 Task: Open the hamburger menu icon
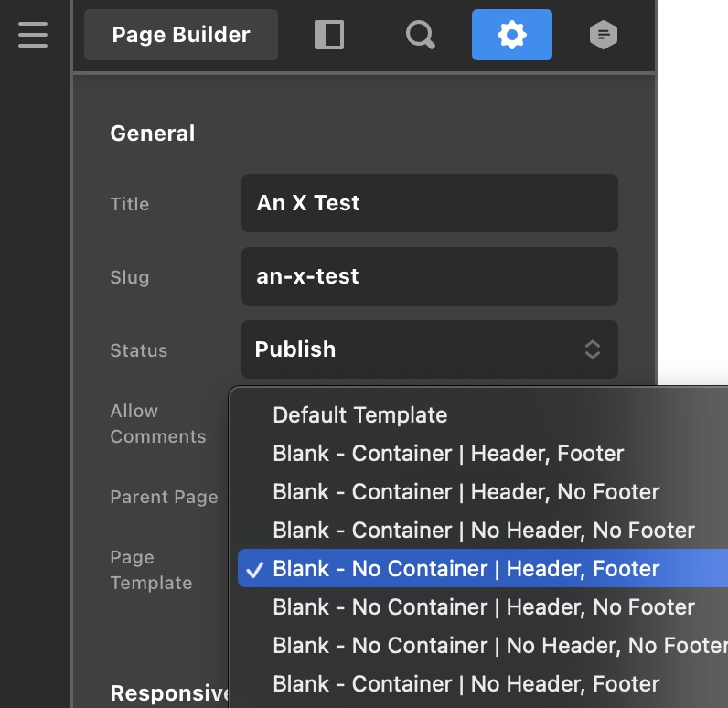(x=33, y=35)
